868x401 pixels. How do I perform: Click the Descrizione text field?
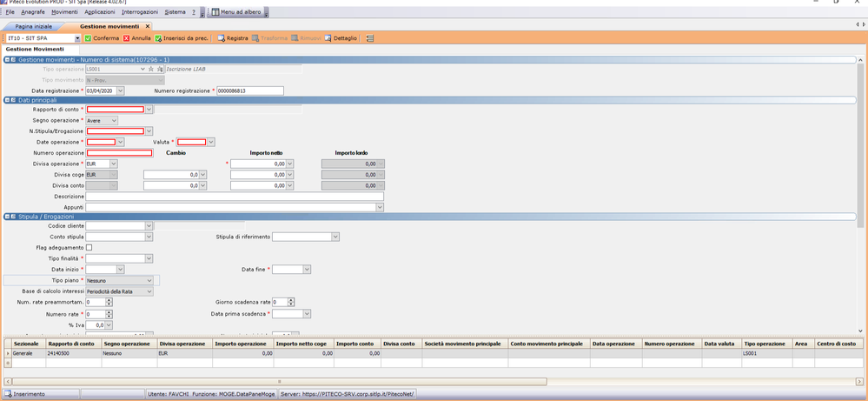235,197
